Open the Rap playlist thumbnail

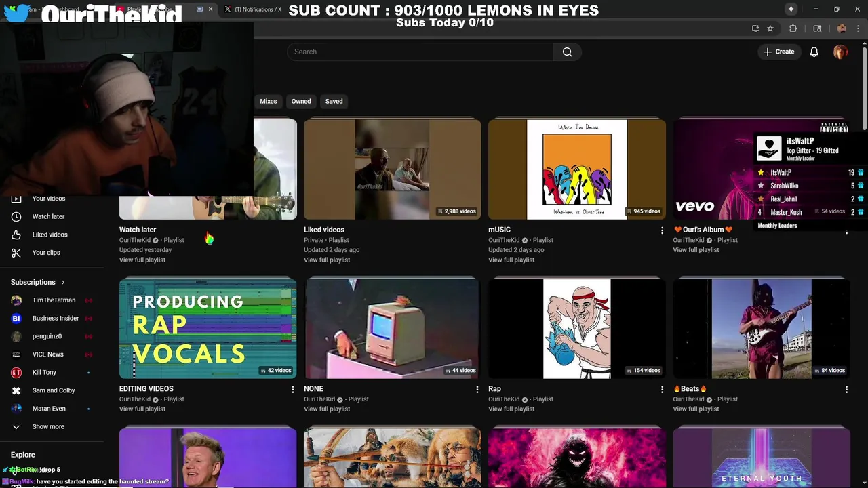click(577, 329)
